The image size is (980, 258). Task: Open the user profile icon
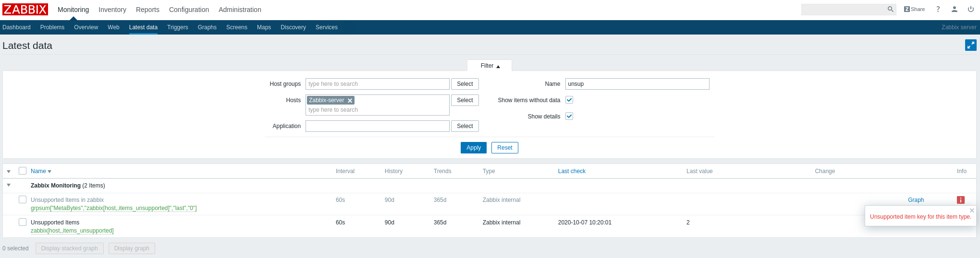click(955, 9)
